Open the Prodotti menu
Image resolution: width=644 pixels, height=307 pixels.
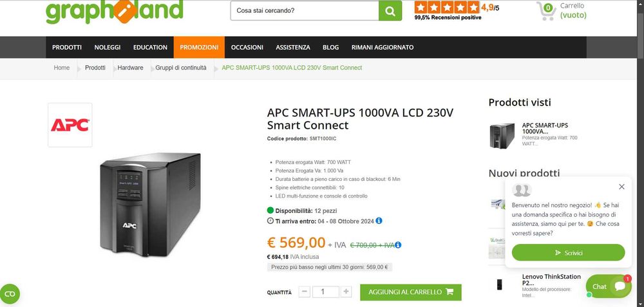coord(67,47)
